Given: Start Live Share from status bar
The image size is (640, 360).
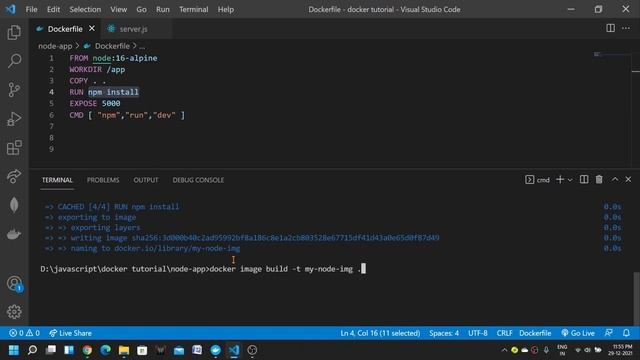Looking at the screenshot, I should [x=70, y=333].
